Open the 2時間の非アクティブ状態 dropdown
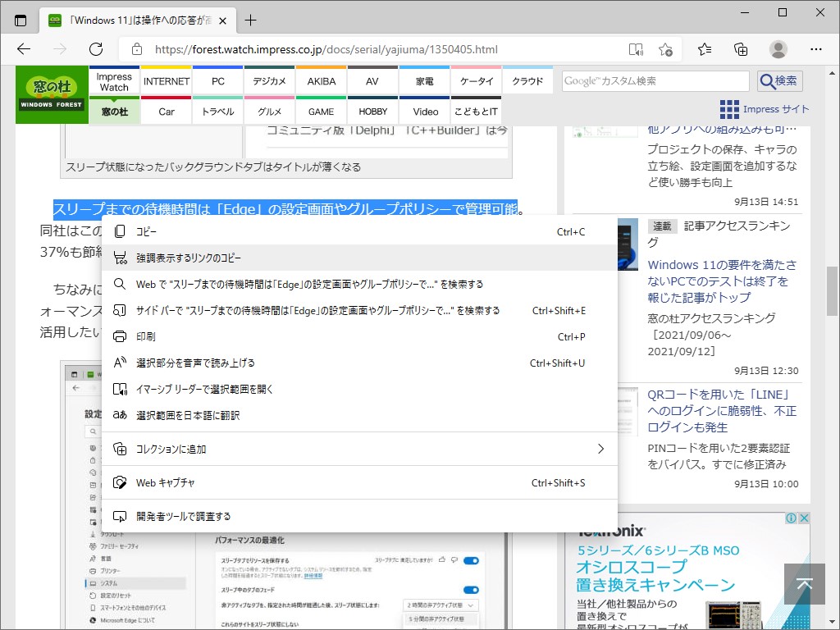Viewport: 840px width, 630px height. 439,605
